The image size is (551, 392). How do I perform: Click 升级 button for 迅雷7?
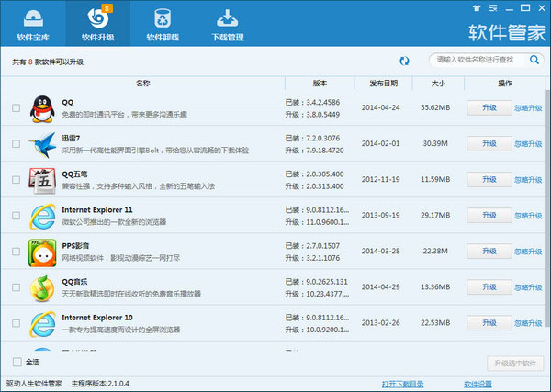pyautogui.click(x=489, y=143)
